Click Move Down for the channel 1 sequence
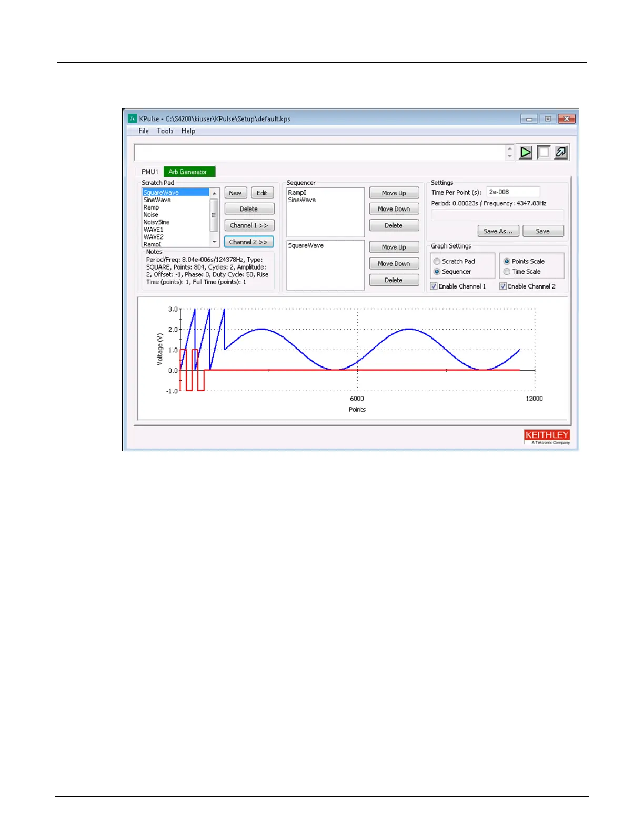 click(x=394, y=209)
